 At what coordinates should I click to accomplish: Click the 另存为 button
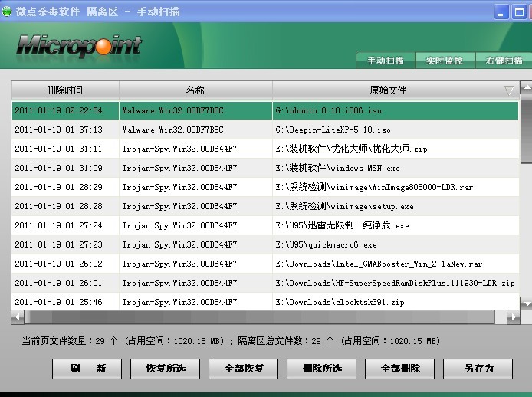tap(478, 369)
